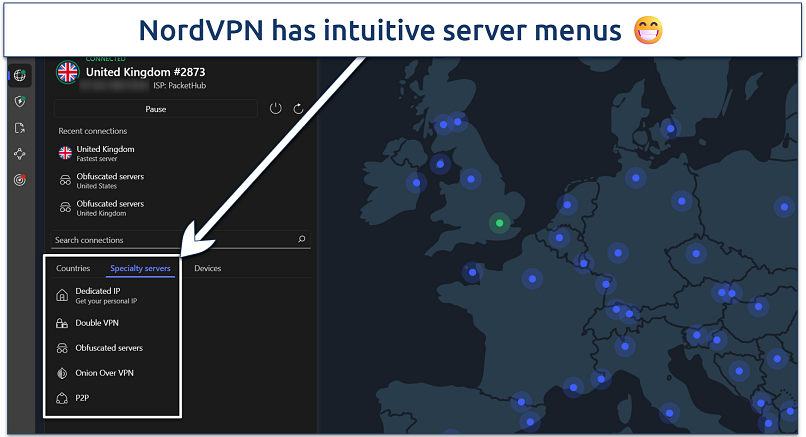Pause the VPN connection

(156, 109)
